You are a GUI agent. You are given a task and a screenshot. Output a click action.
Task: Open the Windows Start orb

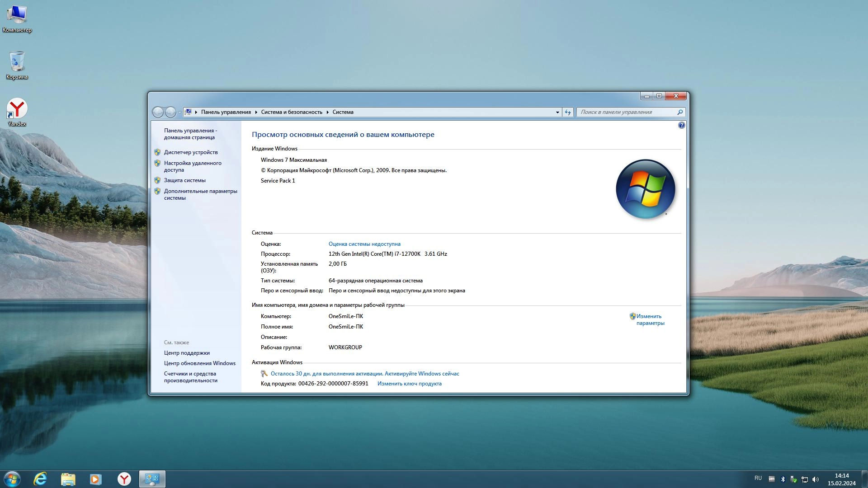pyautogui.click(x=12, y=479)
